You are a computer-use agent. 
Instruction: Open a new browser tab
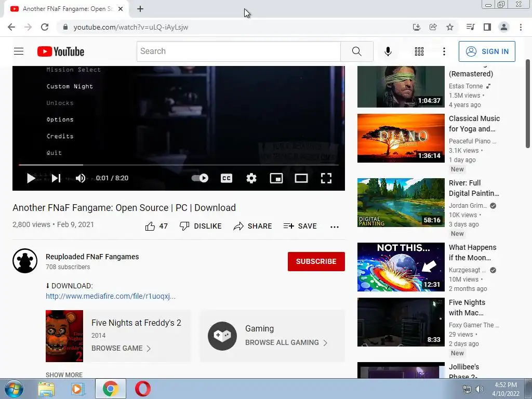(x=140, y=9)
